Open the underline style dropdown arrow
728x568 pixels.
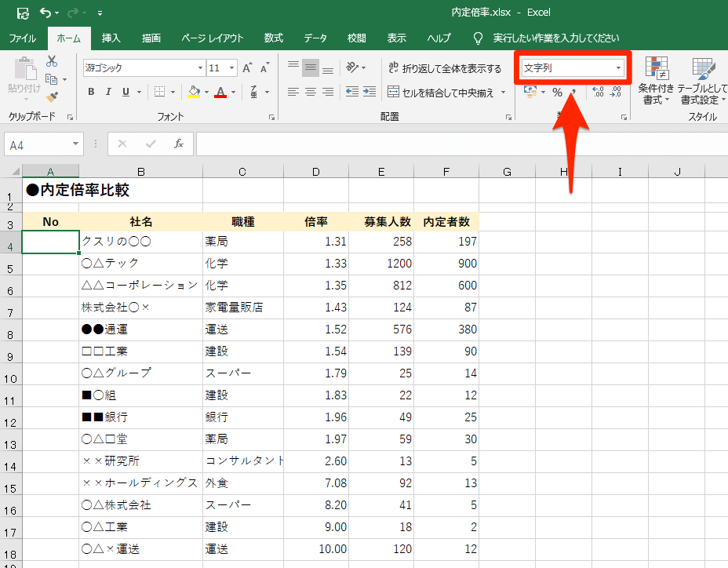coord(139,92)
